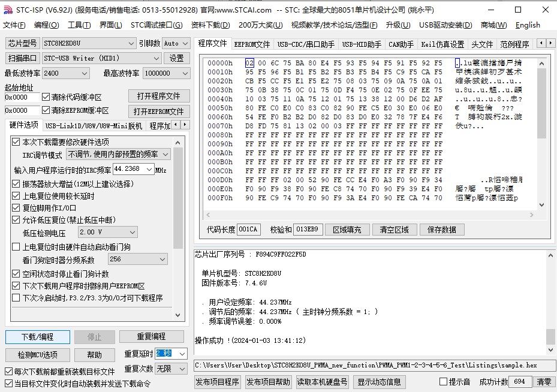Toggle 下次下载用户程序时擦除用户EEPROM区
This screenshot has height=392, width=557.
16,286
